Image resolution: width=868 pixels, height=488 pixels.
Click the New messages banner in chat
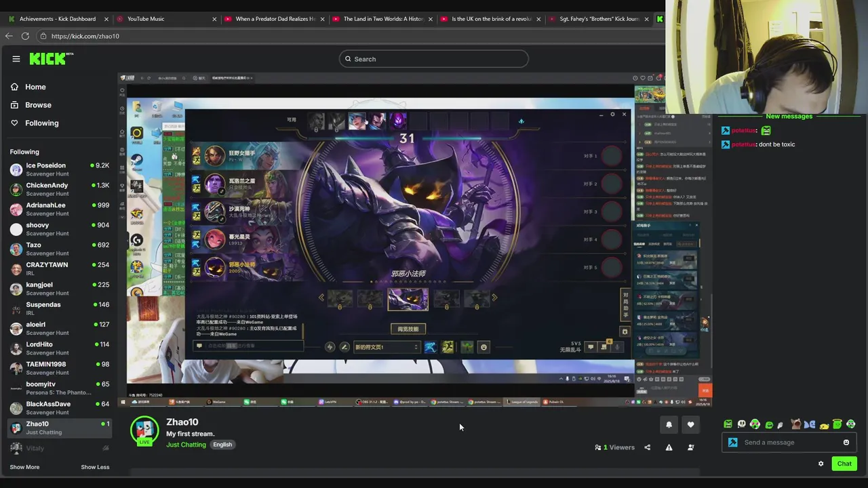point(789,117)
